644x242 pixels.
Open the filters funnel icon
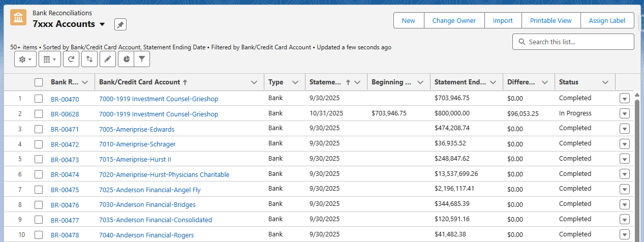pos(142,59)
